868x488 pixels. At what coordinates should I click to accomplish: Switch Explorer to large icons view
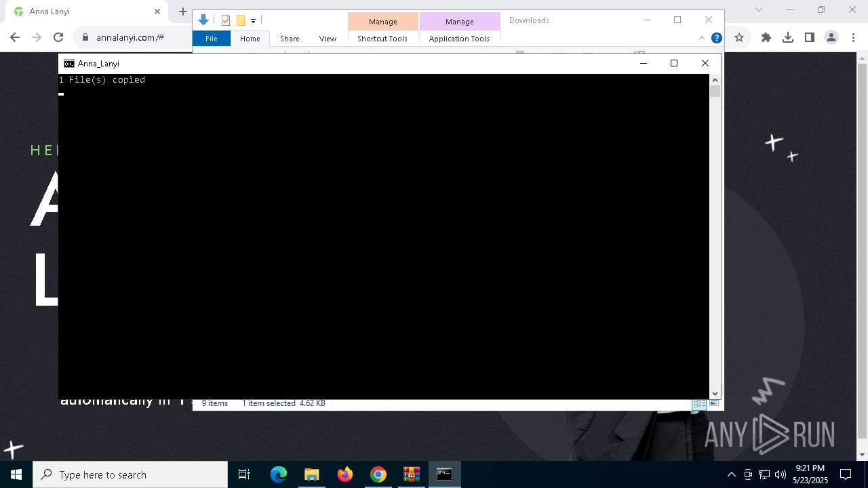[713, 403]
